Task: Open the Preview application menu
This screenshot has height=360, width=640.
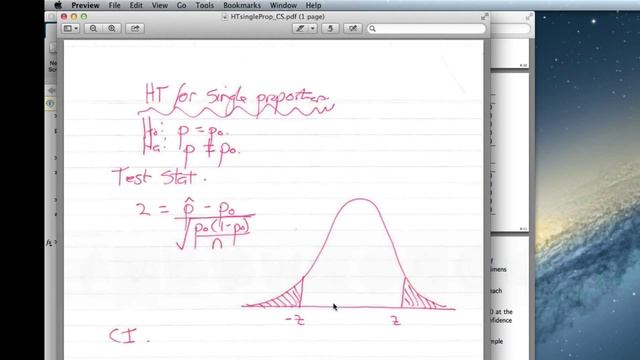Action: pyautogui.click(x=85, y=5)
